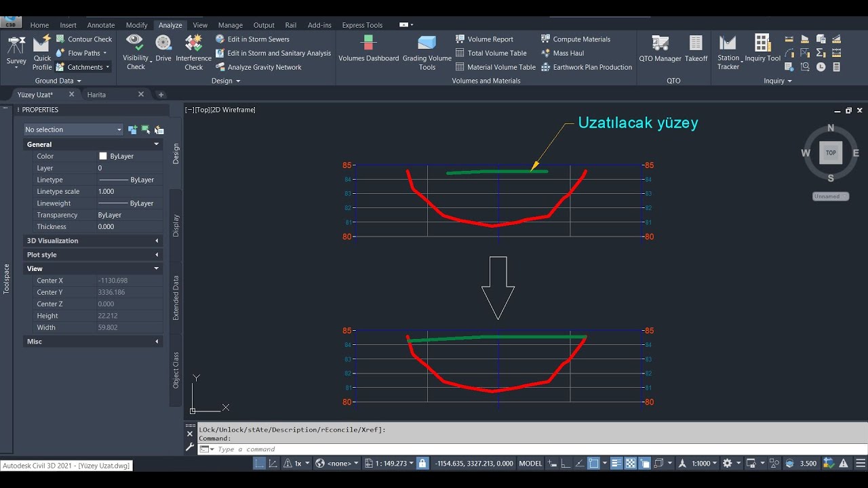Viewport: 868px width, 488px height.
Task: Toggle Object Snap in the status bar
Action: (594, 464)
